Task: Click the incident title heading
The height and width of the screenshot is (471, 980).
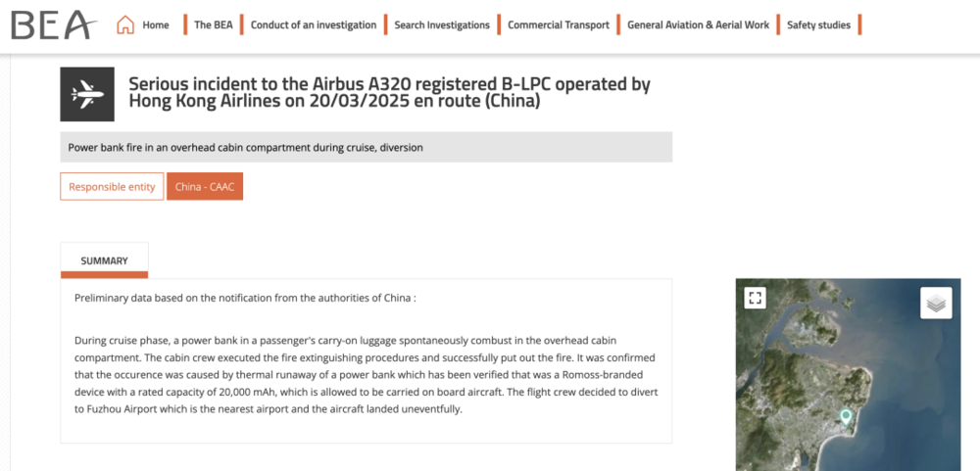Action: [389, 92]
